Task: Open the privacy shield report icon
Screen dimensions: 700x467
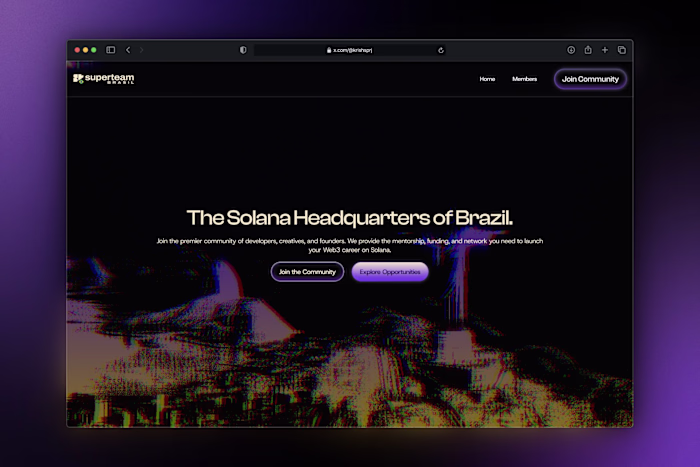Action: pyautogui.click(x=243, y=50)
